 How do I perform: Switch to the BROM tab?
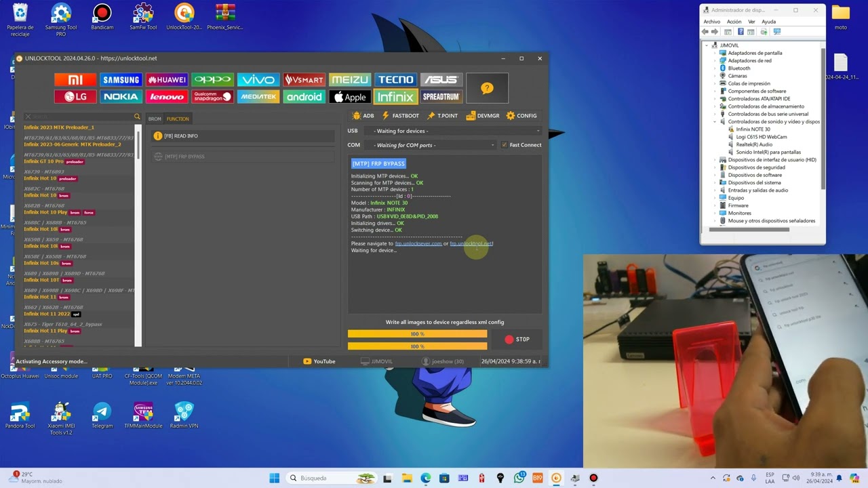click(155, 119)
